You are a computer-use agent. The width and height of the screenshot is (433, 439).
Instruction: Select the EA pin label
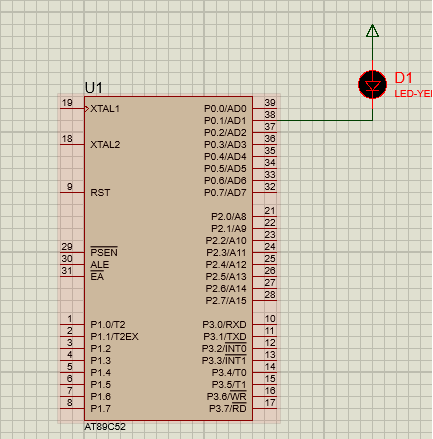[97, 276]
